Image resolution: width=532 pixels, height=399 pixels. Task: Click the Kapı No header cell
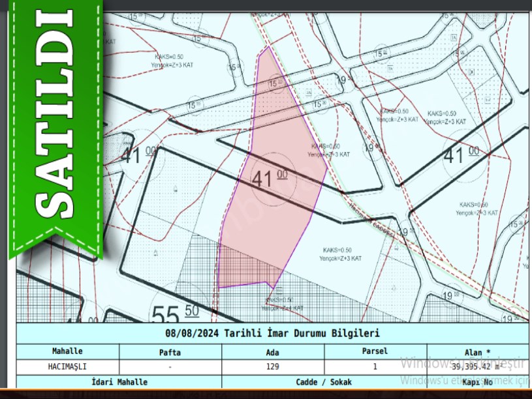point(478,382)
